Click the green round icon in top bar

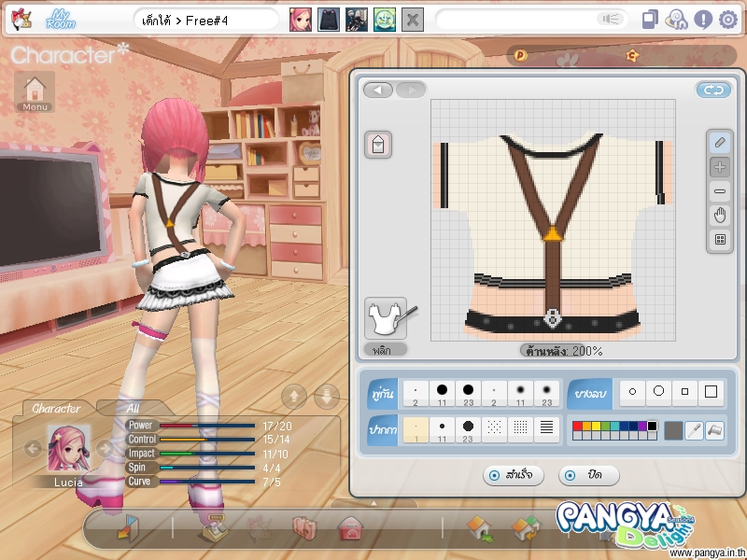point(385,20)
